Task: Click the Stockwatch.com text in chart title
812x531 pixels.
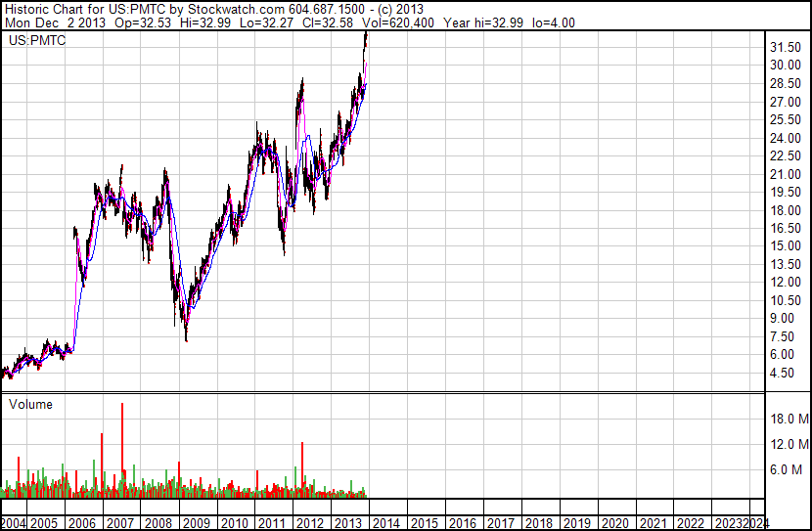Action: coord(236,10)
